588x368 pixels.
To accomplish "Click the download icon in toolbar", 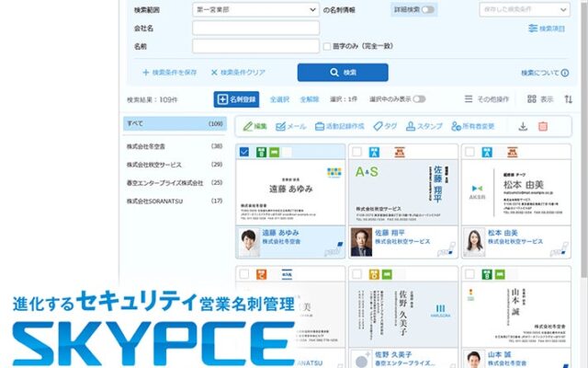I will [523, 127].
